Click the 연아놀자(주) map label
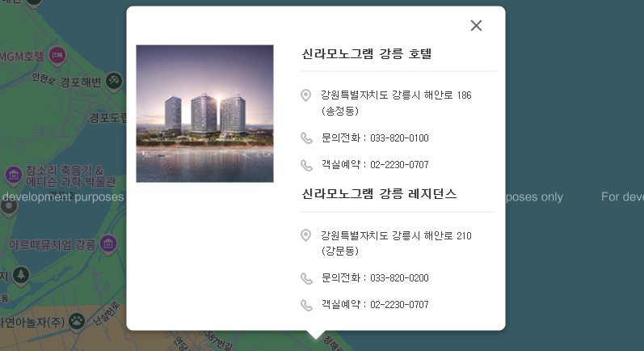Image resolution: width=644 pixels, height=351 pixels. (x=32, y=322)
